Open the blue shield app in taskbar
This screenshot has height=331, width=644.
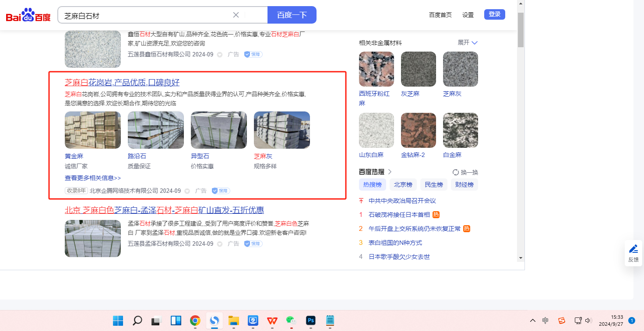click(x=253, y=321)
